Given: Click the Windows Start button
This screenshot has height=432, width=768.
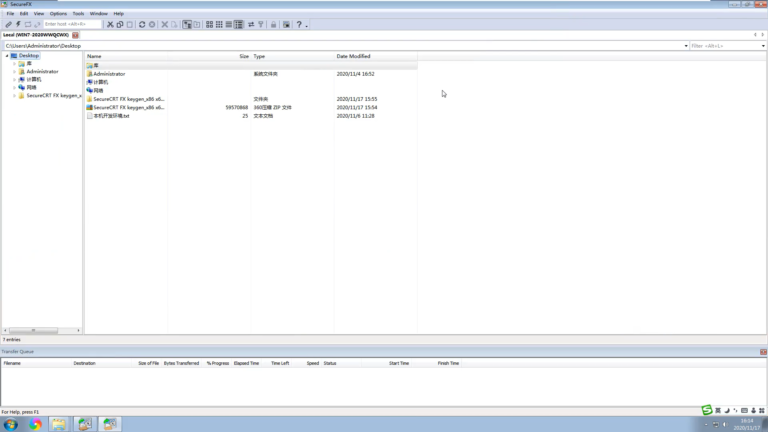Looking at the screenshot, I should pos(11,424).
